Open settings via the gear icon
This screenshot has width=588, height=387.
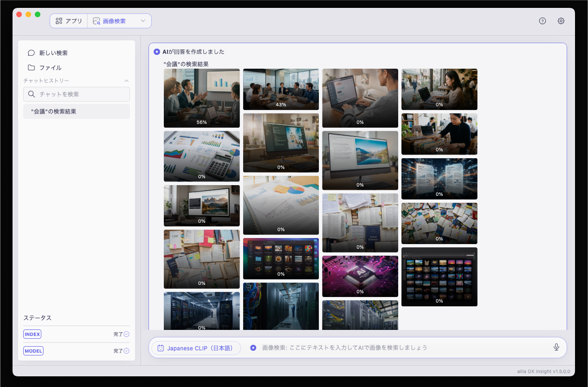561,21
